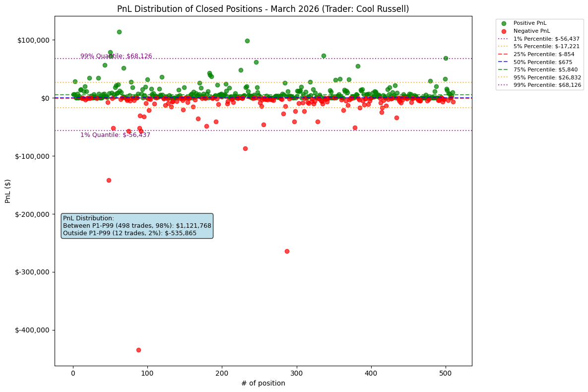The image size is (588, 392).
Task: Select the highest green outlier above $100,000
Action: click(x=119, y=31)
